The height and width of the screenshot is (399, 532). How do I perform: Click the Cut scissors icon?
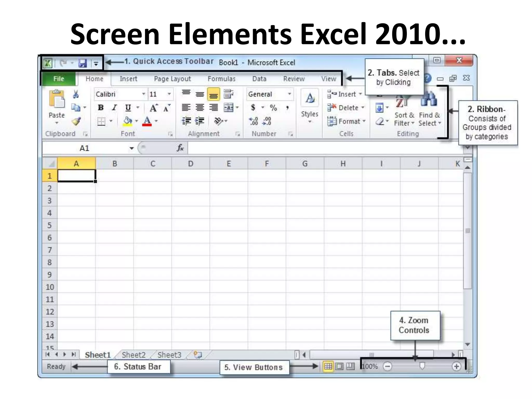click(76, 94)
